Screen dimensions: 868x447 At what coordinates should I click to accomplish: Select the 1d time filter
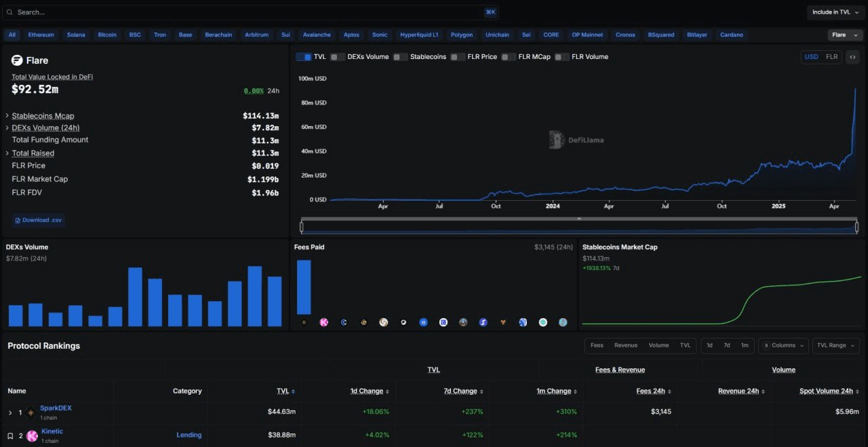coord(709,345)
